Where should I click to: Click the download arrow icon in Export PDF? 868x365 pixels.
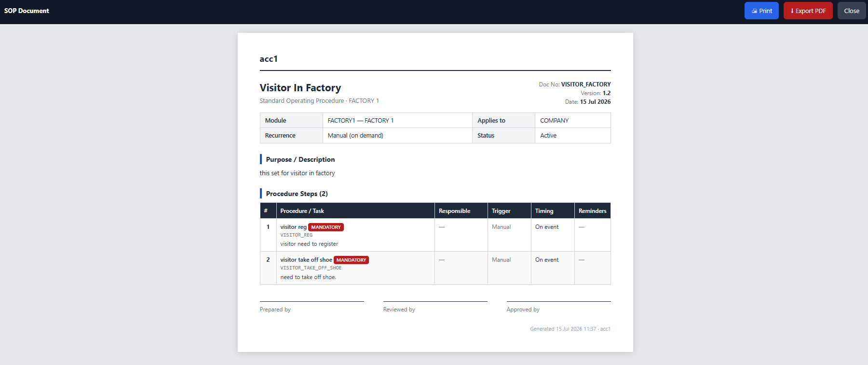(x=792, y=11)
